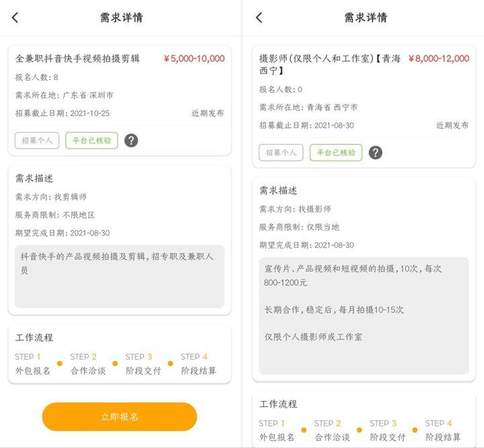Tap 需求描述 heading in left screen
The image size is (484, 448).
[34, 178]
